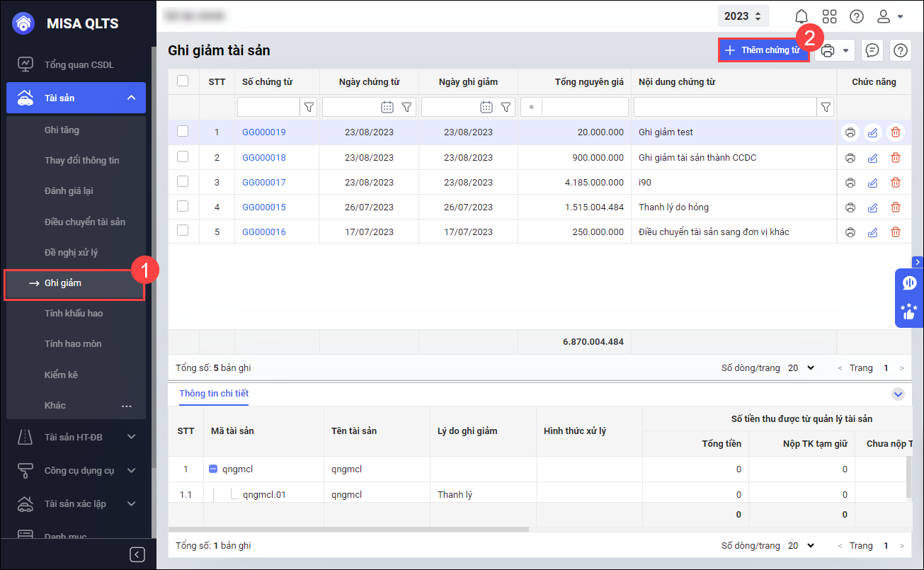Select the Thông tin chi tiết tab
The width and height of the screenshot is (924, 570).
click(x=214, y=394)
